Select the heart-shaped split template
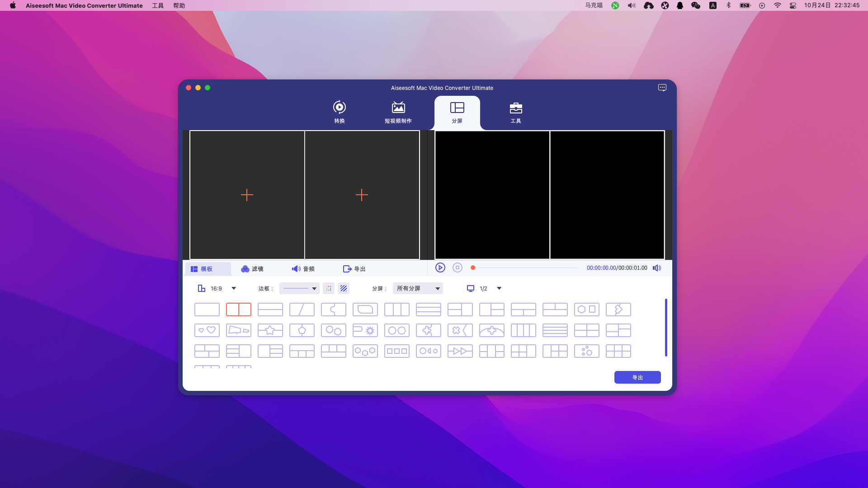 tap(207, 330)
